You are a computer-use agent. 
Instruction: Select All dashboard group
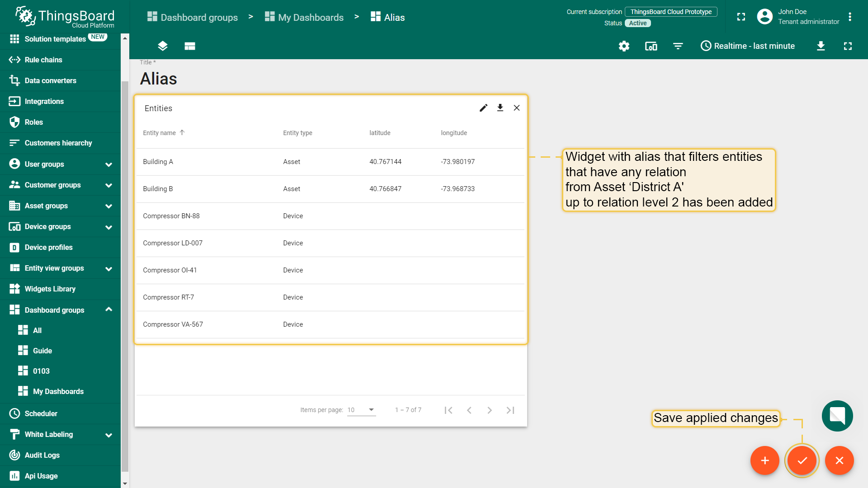(60, 330)
